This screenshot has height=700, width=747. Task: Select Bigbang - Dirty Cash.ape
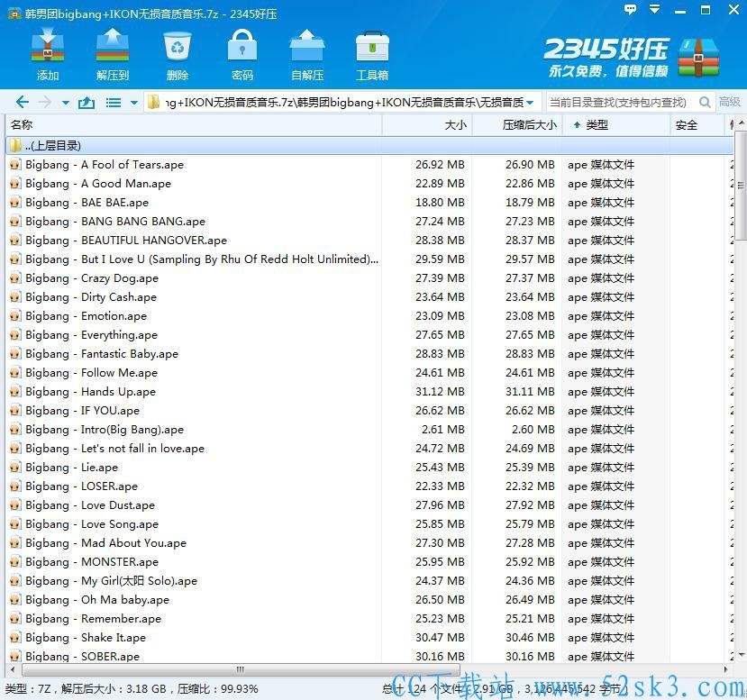369,297
